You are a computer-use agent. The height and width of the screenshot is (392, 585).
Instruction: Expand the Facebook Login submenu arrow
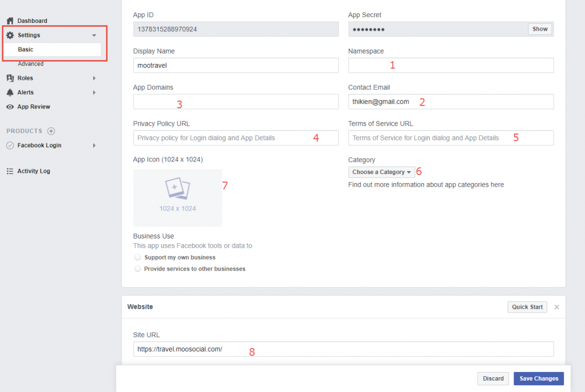tap(94, 146)
